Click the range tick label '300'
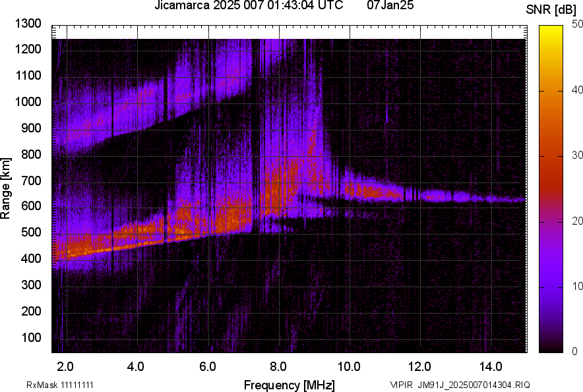 tap(31, 285)
